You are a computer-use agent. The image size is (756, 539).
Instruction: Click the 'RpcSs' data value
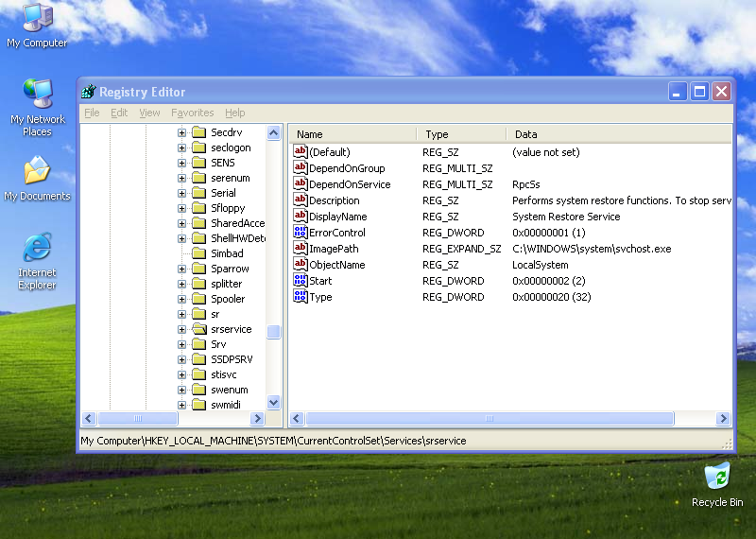click(x=526, y=184)
